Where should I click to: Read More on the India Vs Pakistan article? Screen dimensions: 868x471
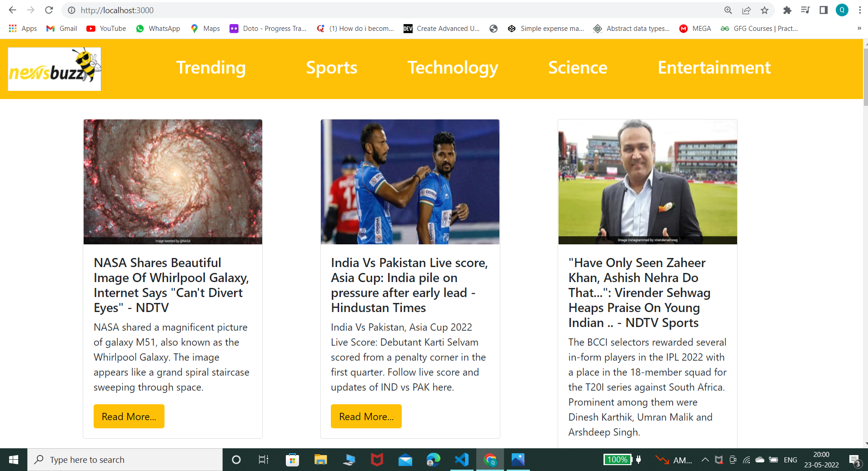[x=366, y=416]
